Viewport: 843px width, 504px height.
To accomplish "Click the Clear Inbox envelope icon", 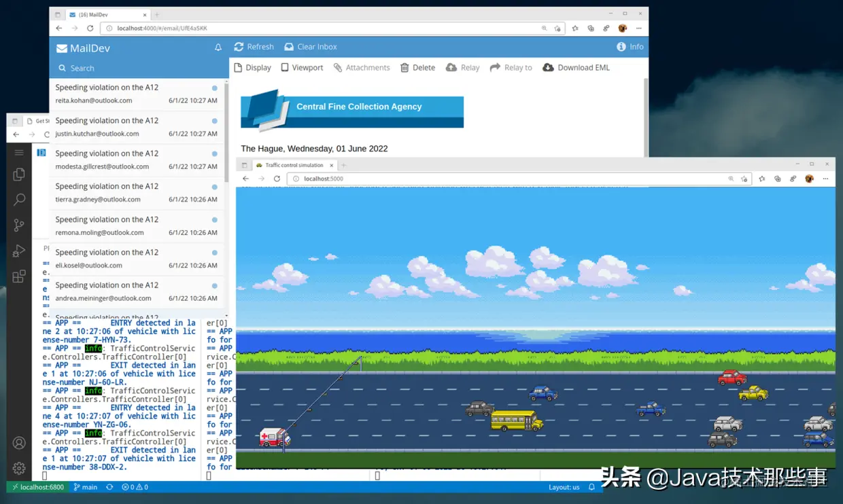I will tap(288, 46).
